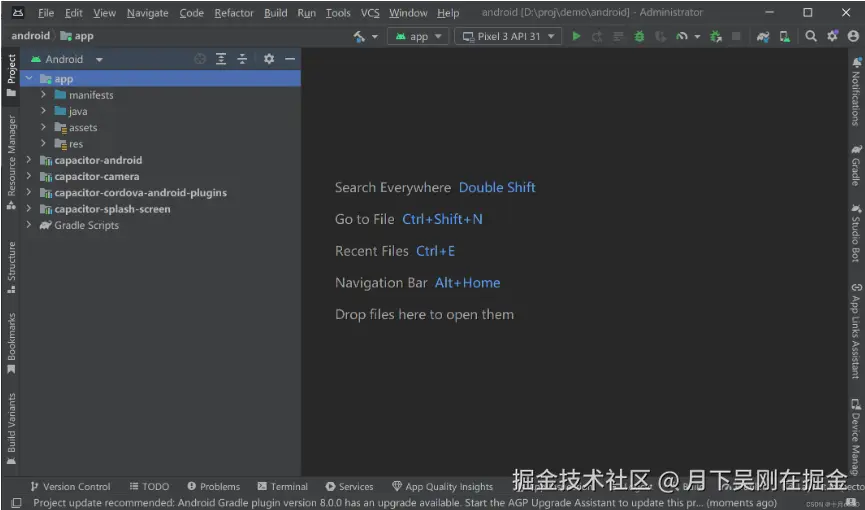Expand the assets folder

(x=43, y=127)
